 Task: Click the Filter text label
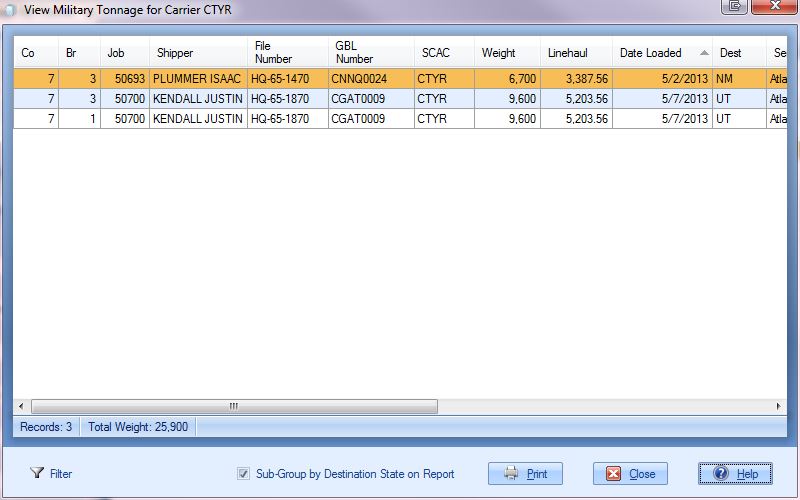coord(61,474)
